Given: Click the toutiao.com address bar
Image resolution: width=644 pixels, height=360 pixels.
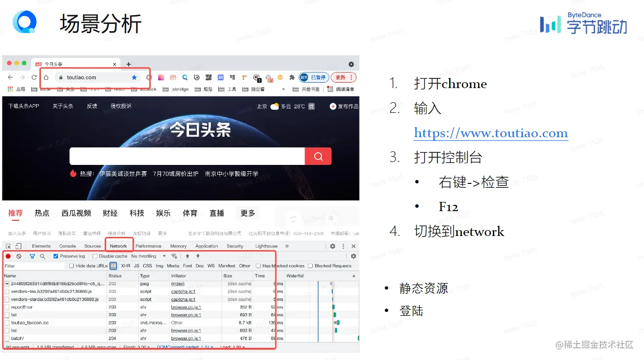Looking at the screenshot, I should coord(97,77).
